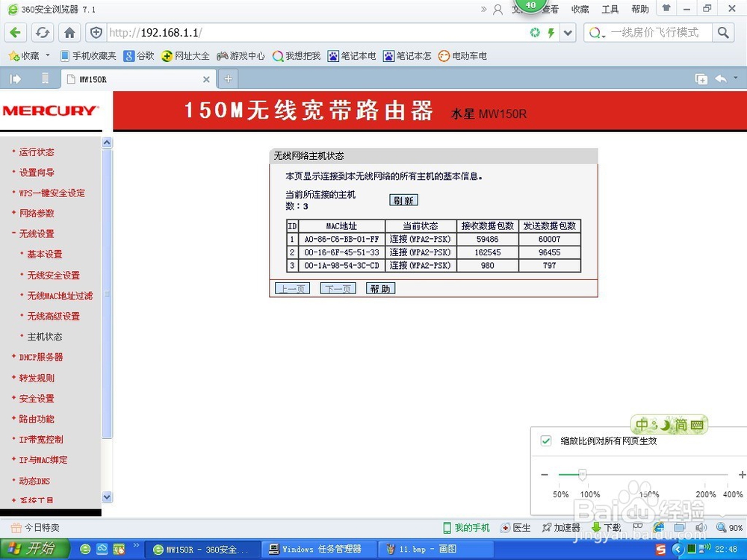Screen dimensions: 747x560
Task: Open the 收藏 favorites star bookmark
Action: (x=23, y=56)
